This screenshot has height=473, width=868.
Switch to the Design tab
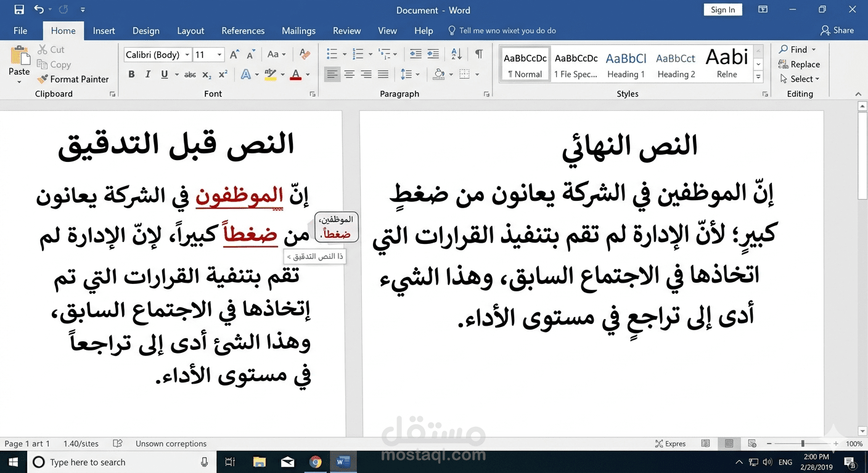coord(146,31)
